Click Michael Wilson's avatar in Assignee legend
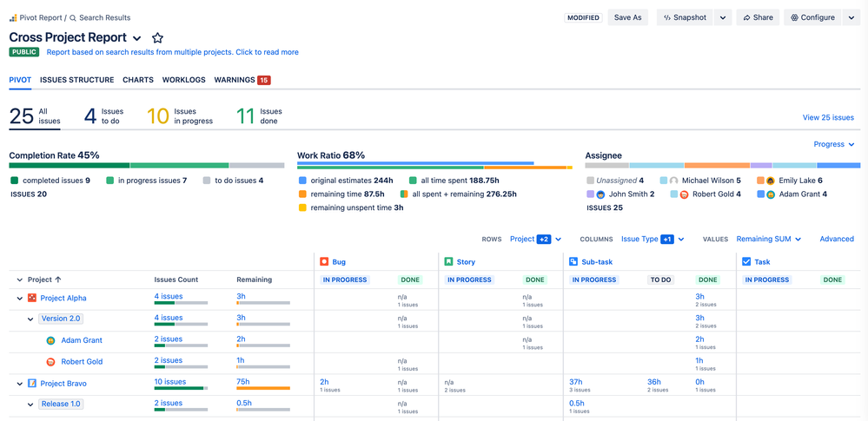This screenshot has height=421, width=868. coord(673,181)
